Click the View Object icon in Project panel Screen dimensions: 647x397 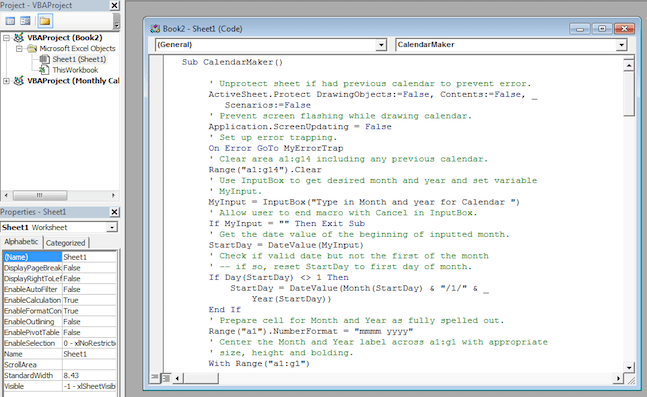(25, 21)
